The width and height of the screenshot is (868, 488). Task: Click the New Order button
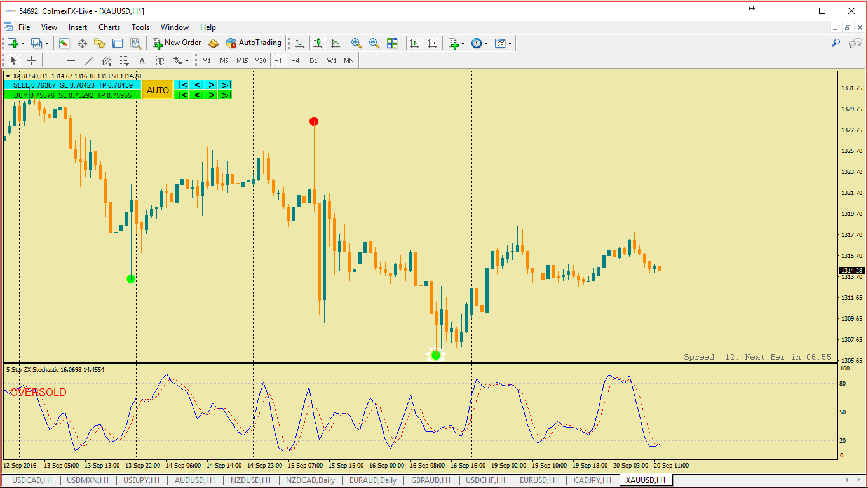coord(177,43)
